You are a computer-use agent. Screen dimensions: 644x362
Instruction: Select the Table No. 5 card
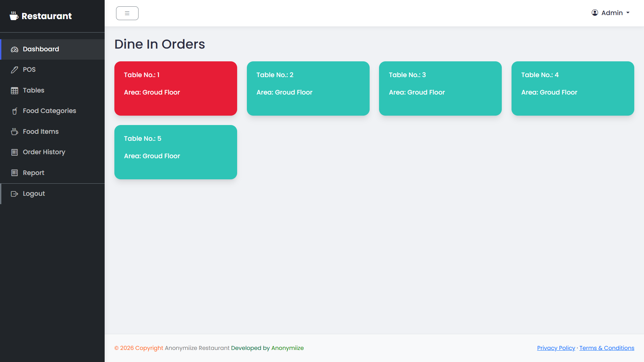pyautogui.click(x=176, y=152)
